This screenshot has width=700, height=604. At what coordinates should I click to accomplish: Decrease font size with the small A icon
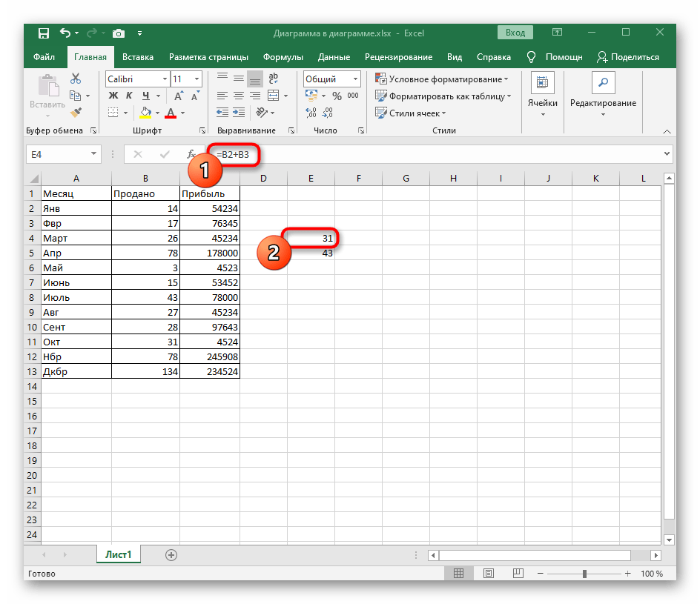[x=195, y=96]
